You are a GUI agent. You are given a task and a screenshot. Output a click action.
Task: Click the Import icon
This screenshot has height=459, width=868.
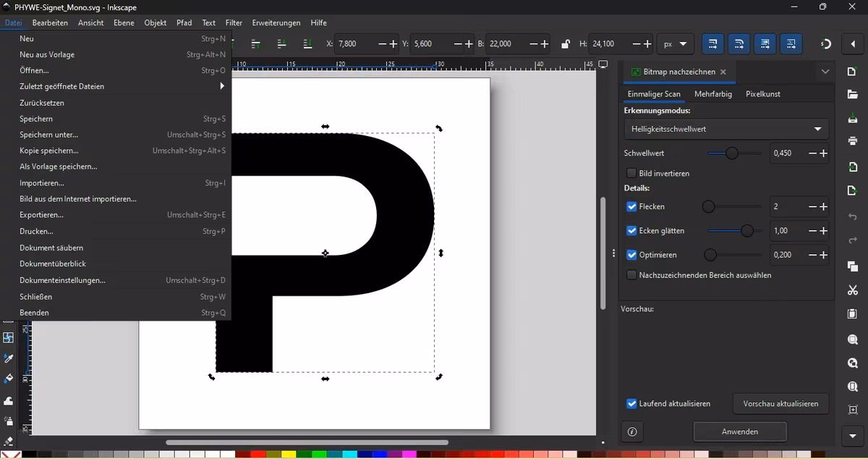pos(853,167)
